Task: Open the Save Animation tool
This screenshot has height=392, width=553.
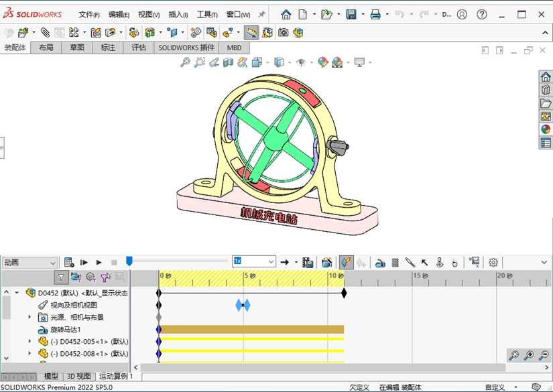Action: point(308,262)
